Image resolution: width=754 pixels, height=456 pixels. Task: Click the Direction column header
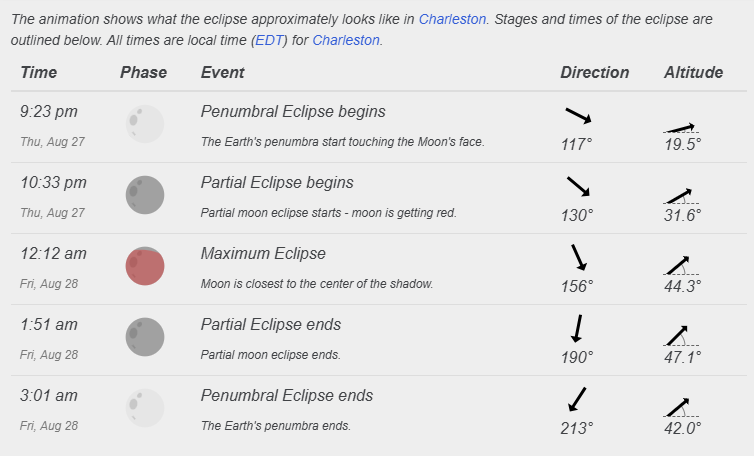coord(594,72)
